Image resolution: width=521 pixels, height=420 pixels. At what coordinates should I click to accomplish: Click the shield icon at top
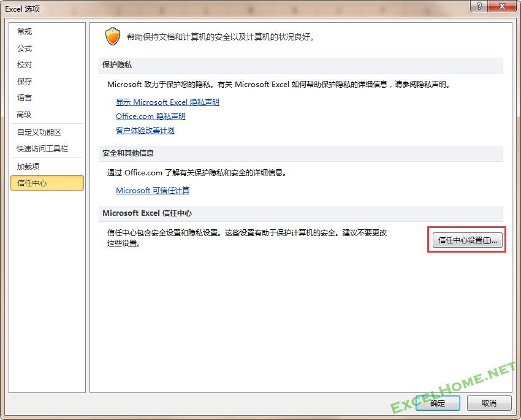113,36
